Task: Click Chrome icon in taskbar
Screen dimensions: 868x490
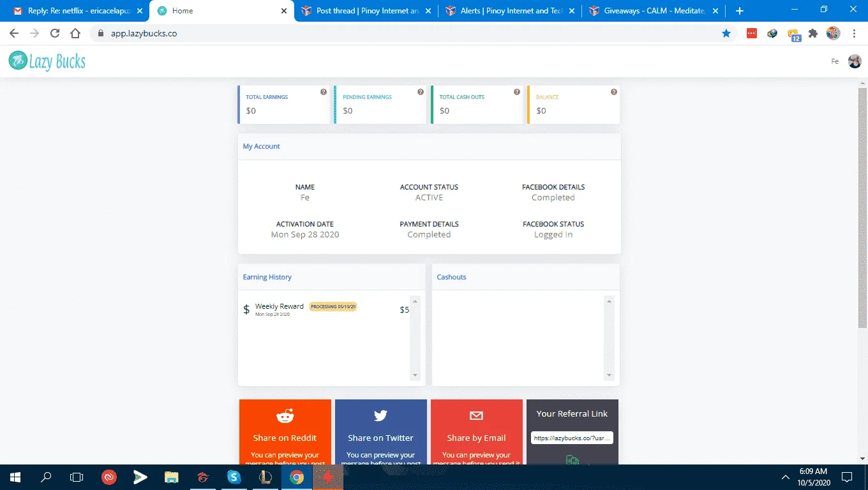Action: [x=297, y=477]
